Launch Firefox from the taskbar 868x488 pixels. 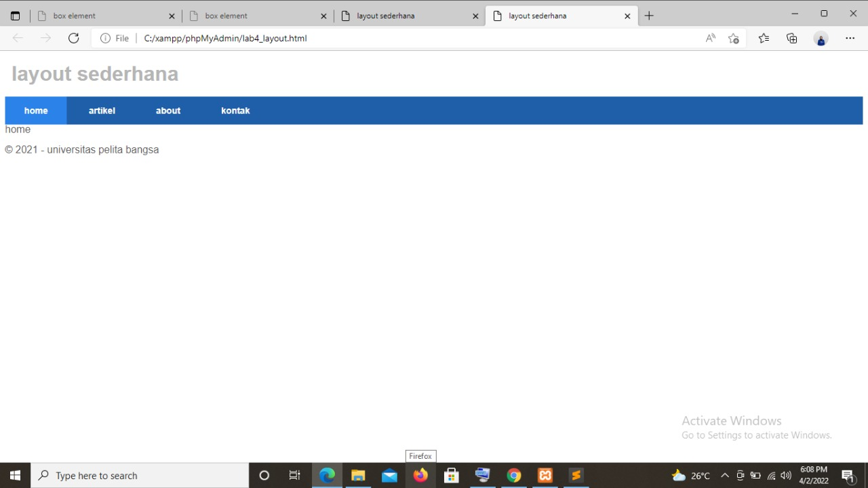point(420,475)
